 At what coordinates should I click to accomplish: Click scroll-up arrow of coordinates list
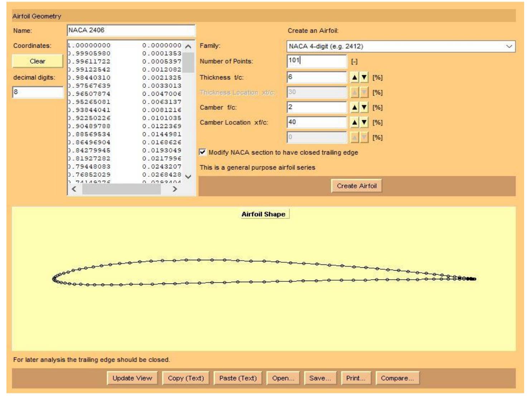188,47
